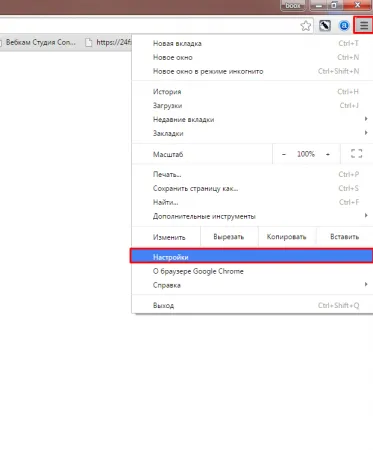Open the 'https://24f...' bookmark
This screenshot has height=450, width=373.
point(108,42)
